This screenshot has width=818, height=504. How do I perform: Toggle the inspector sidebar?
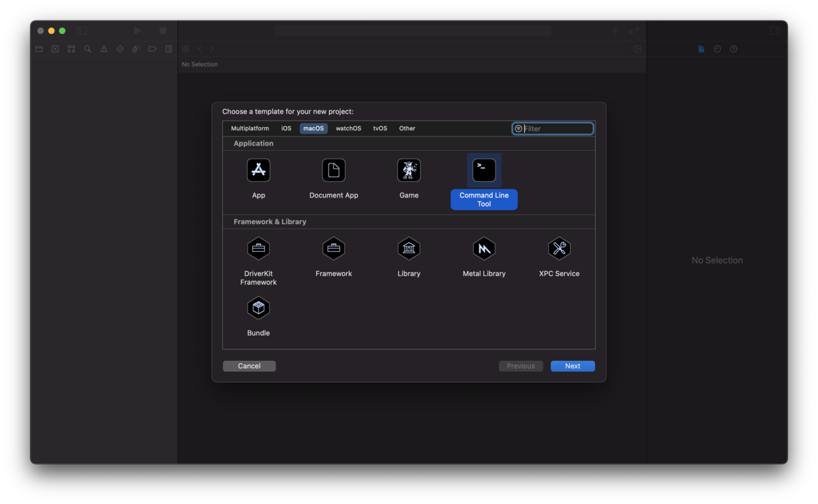775,31
